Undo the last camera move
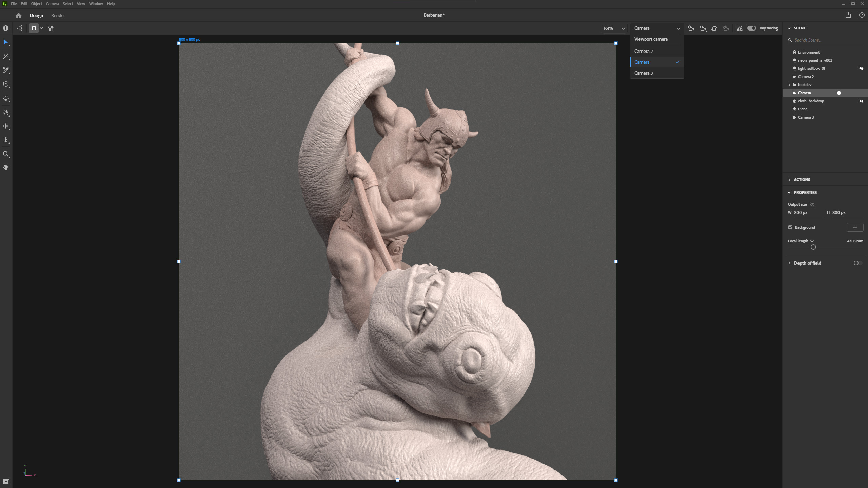Screen dimensions: 868x488 pos(714,28)
